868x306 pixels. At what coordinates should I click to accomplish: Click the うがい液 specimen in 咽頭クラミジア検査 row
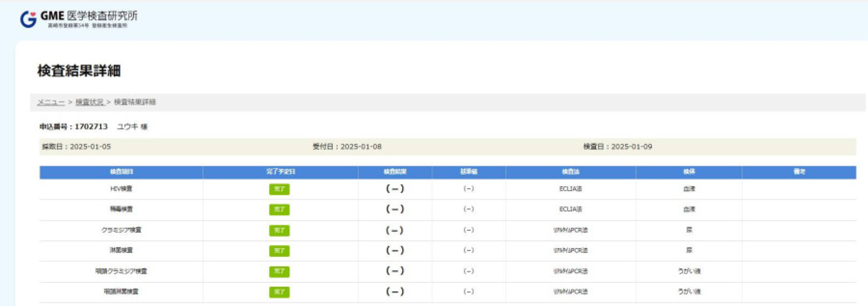click(689, 271)
